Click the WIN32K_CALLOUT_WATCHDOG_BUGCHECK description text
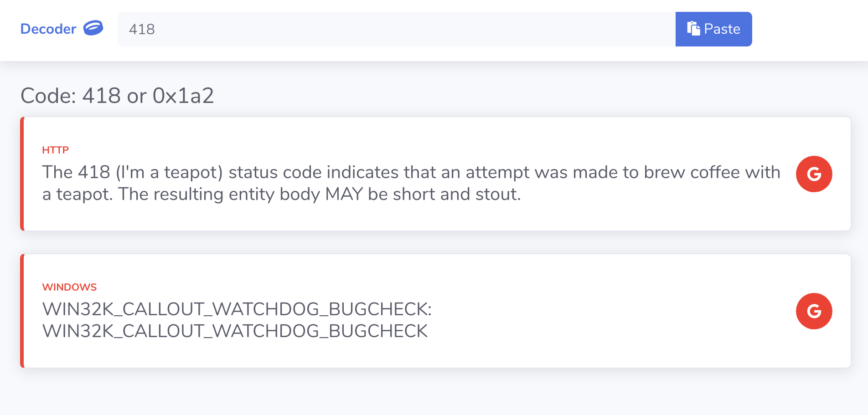The image size is (868, 415). [x=237, y=320]
